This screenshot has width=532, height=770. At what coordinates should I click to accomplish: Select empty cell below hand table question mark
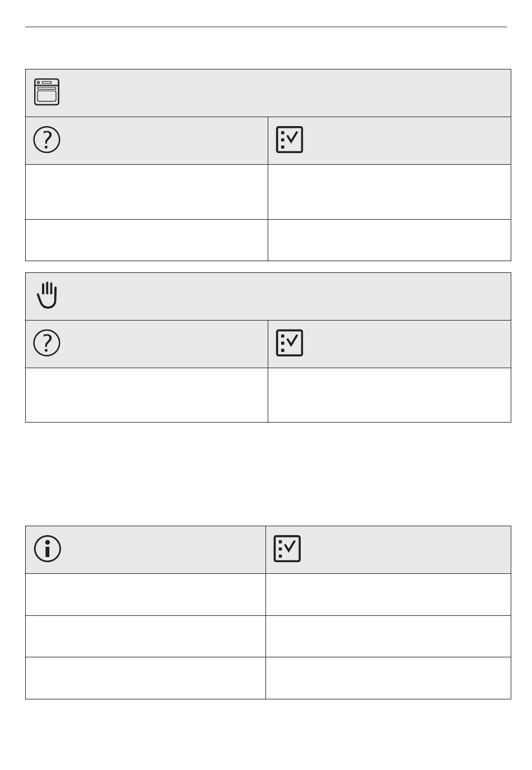click(x=147, y=395)
